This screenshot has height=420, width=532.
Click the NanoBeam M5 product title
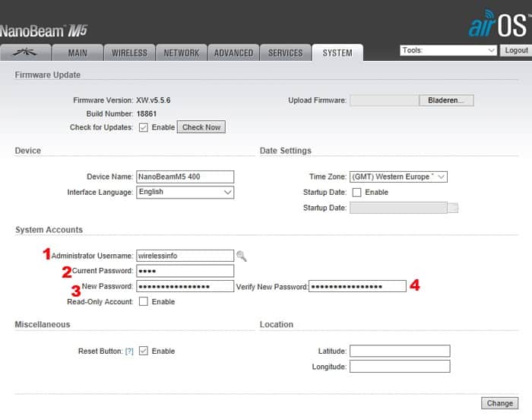tap(44, 31)
